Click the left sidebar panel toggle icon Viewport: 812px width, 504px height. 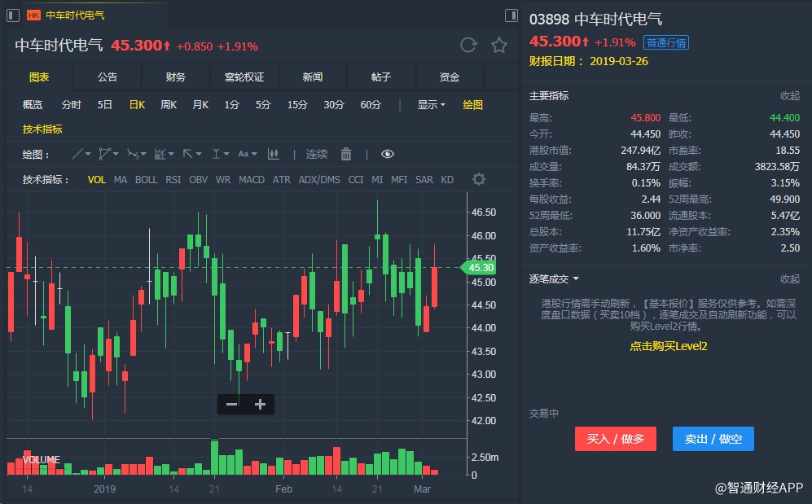tap(13, 15)
